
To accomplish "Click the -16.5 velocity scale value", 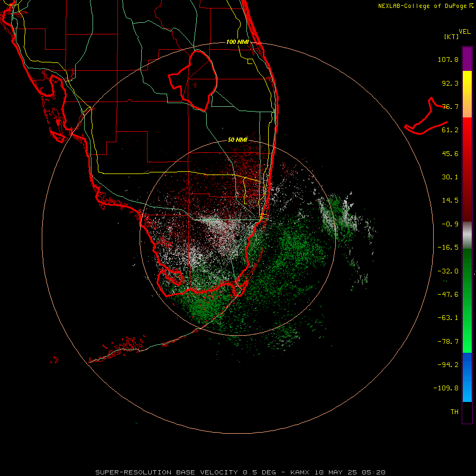I will [x=448, y=248].
